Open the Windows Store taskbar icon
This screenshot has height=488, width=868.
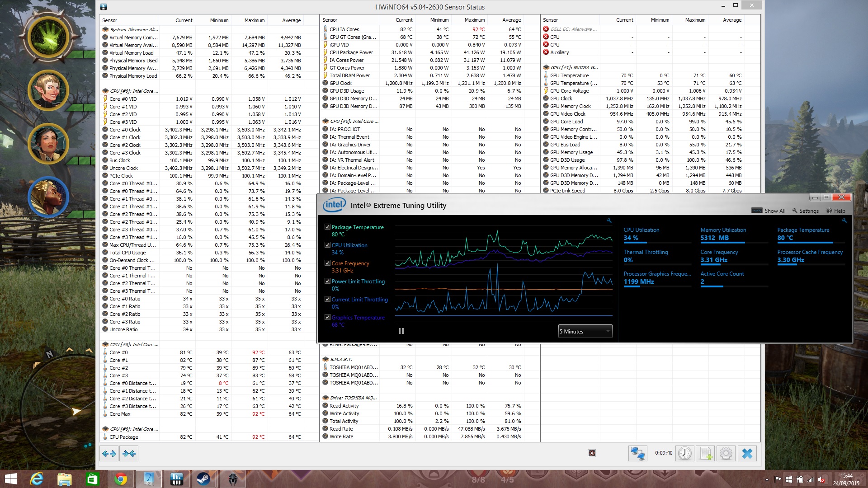92,479
